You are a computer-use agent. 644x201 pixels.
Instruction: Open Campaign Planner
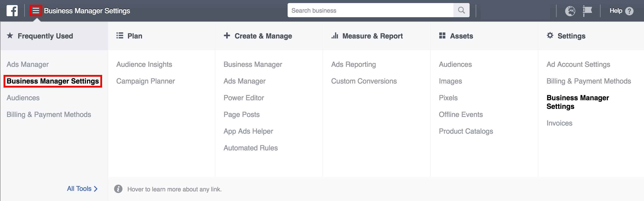pos(146,81)
